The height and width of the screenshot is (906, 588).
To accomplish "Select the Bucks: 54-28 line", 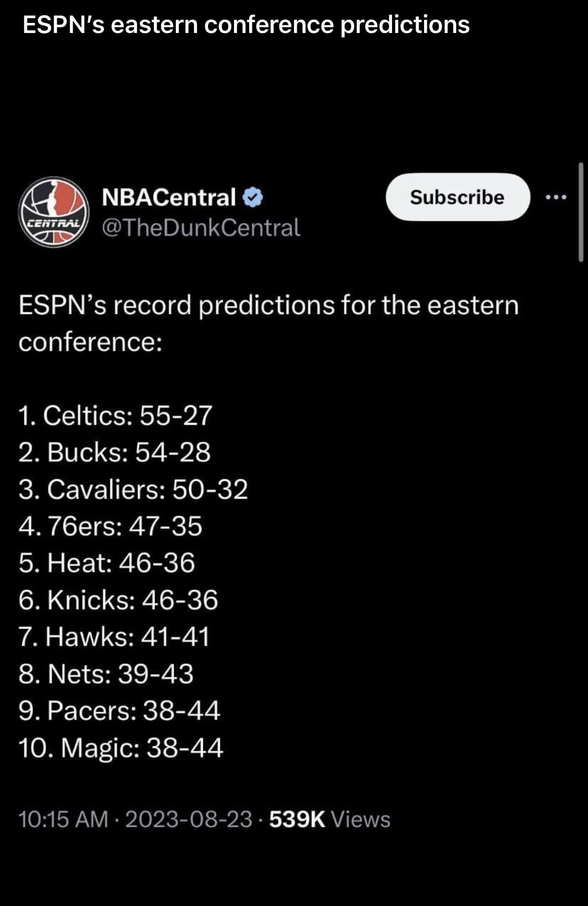I will click(x=114, y=452).
